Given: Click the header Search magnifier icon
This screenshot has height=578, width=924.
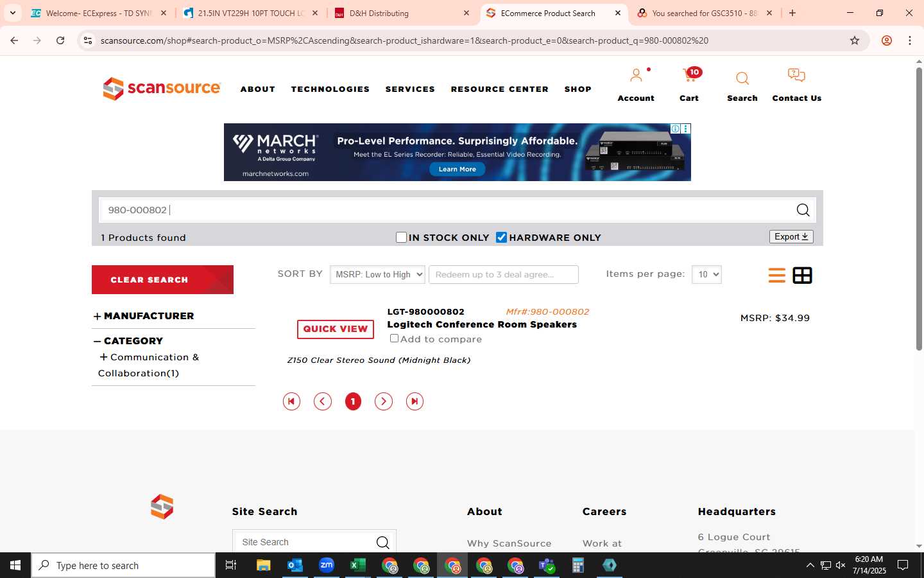Looking at the screenshot, I should click(x=742, y=79).
